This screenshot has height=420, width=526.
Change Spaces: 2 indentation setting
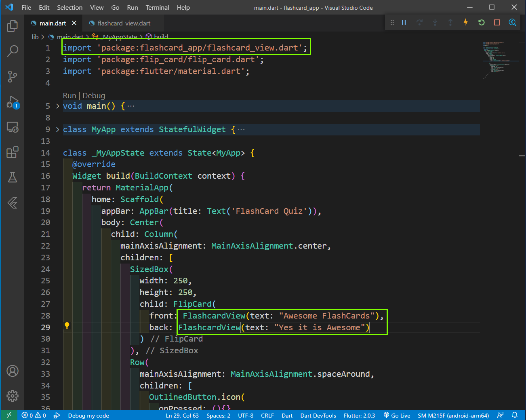point(218,416)
